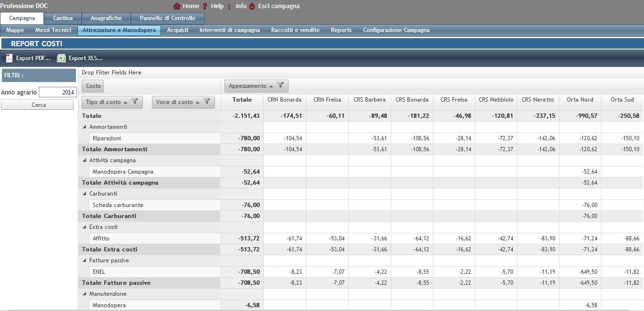This screenshot has height=311, width=644.
Task: Click the Export XLS spreadsheet icon
Action: (61, 58)
